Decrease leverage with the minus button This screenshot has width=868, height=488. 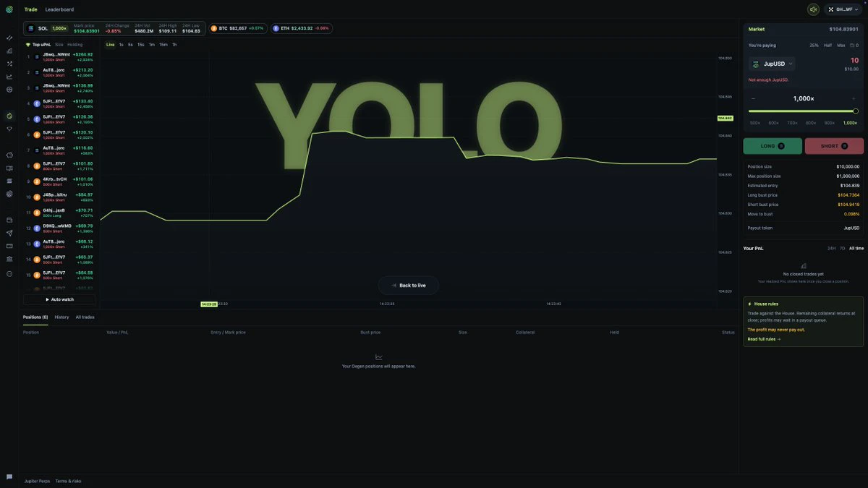click(753, 98)
